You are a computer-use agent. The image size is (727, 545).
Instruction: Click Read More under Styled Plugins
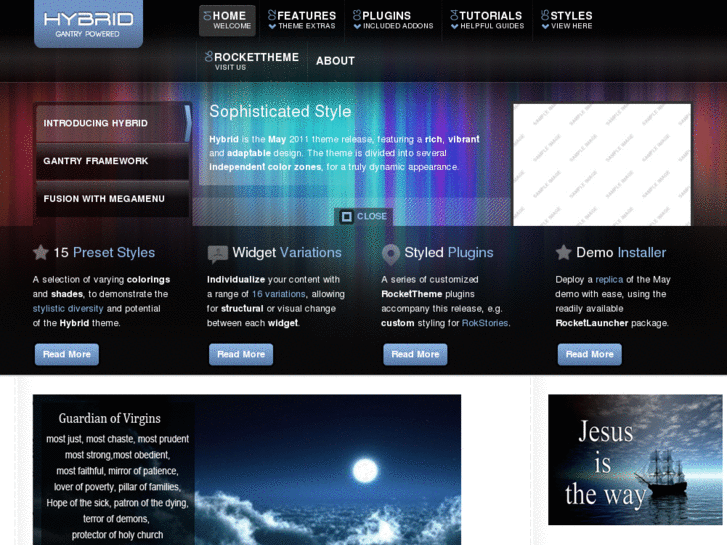415,354
